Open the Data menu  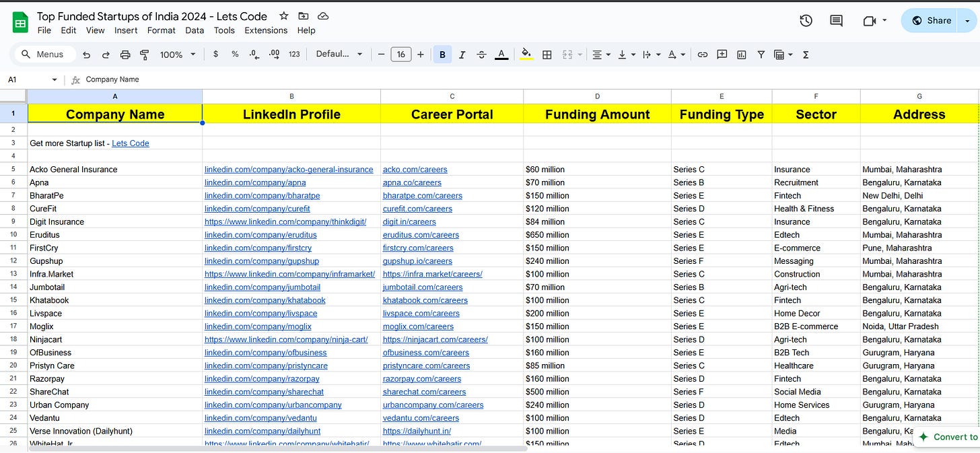pyautogui.click(x=195, y=30)
